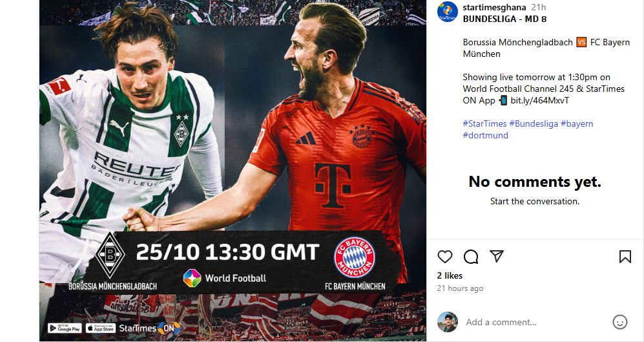Open comments via speech bubble icon

click(471, 257)
